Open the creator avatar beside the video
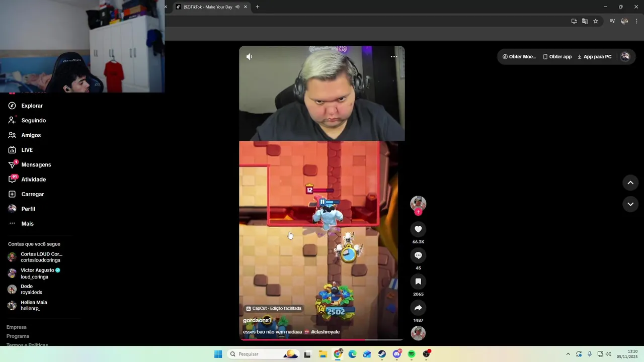This screenshot has height=362, width=644. click(418, 203)
